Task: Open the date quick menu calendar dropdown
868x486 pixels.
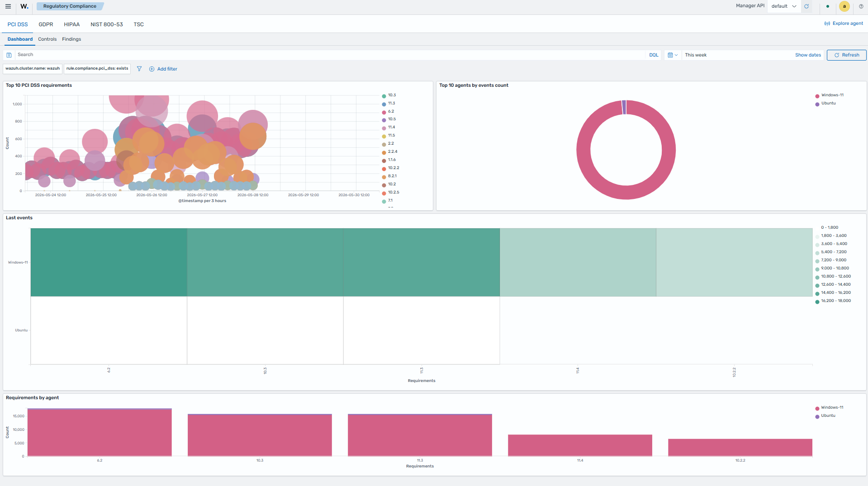Action: [x=673, y=55]
